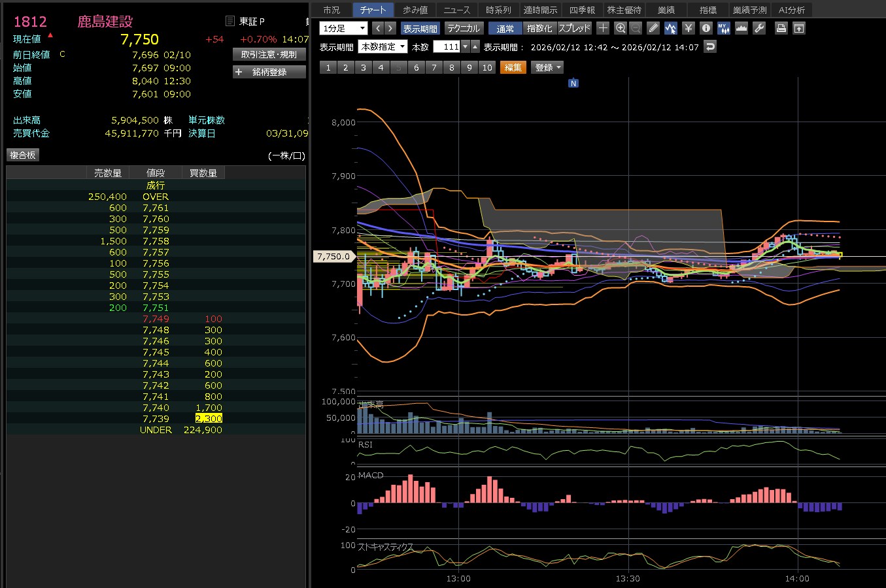
Task: Toggle 指数化 indexed chart mode
Action: coord(539,28)
